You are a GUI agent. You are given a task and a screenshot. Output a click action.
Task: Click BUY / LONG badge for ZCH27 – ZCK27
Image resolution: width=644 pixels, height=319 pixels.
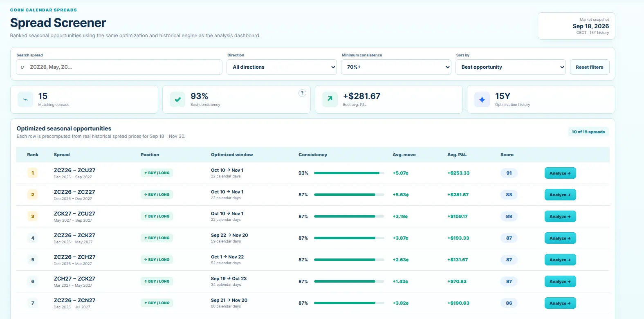[x=157, y=281]
